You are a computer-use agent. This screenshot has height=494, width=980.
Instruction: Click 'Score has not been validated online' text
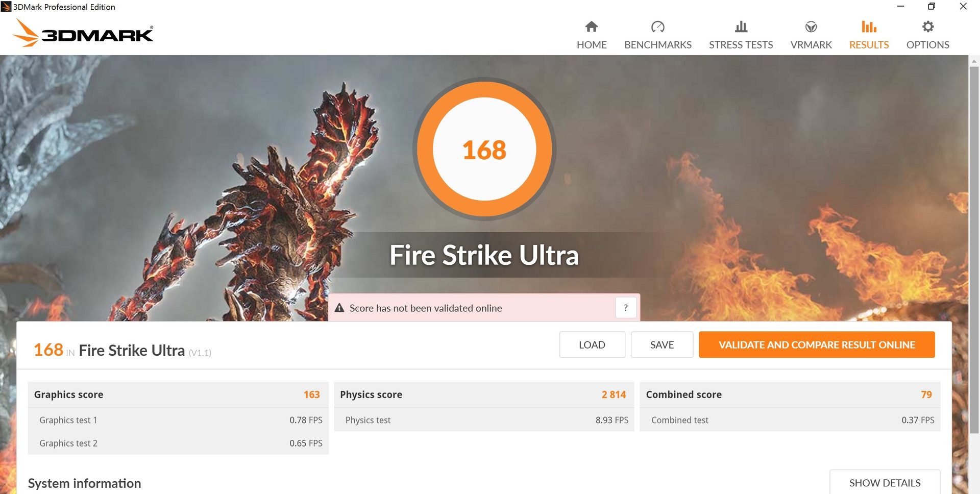[426, 308]
